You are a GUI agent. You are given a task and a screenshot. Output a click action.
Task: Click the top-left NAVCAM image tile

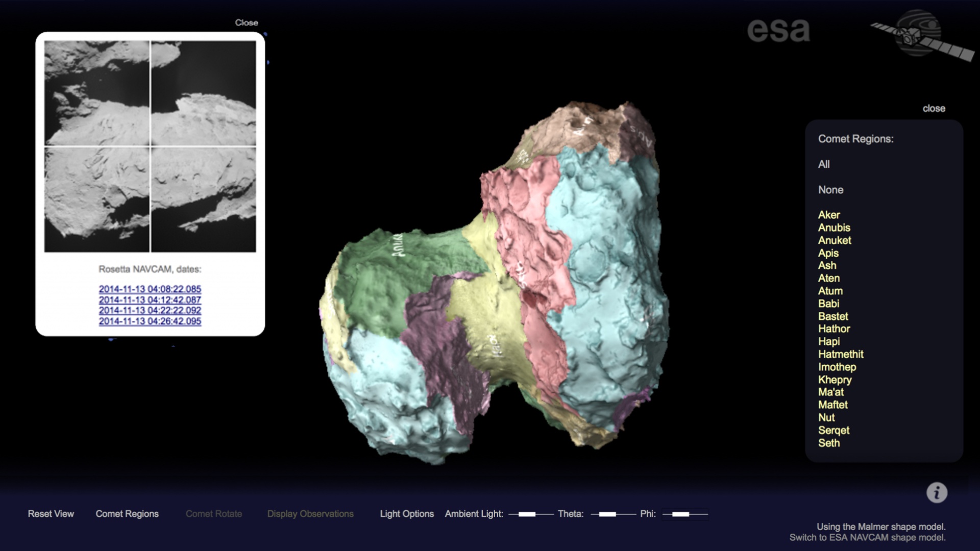pos(97,93)
